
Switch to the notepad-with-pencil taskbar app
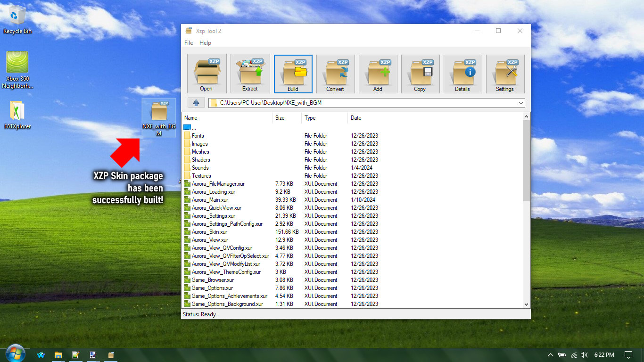pyautogui.click(x=75, y=355)
